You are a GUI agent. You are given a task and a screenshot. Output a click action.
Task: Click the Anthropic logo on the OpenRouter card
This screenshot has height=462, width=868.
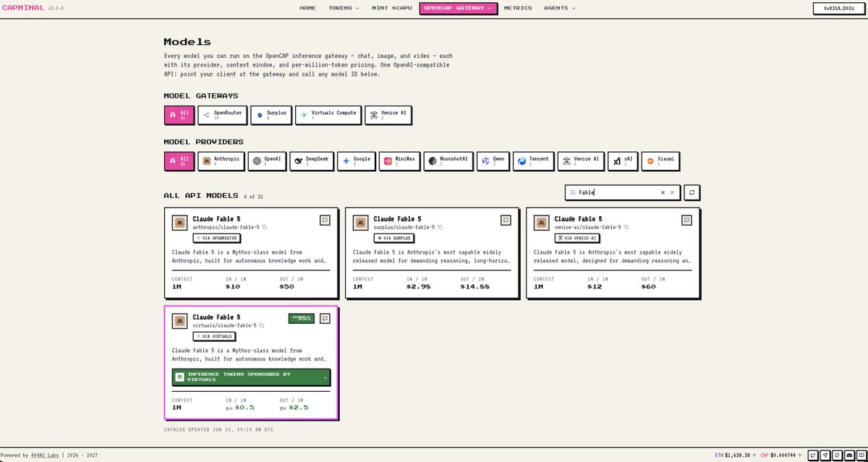[x=179, y=223]
